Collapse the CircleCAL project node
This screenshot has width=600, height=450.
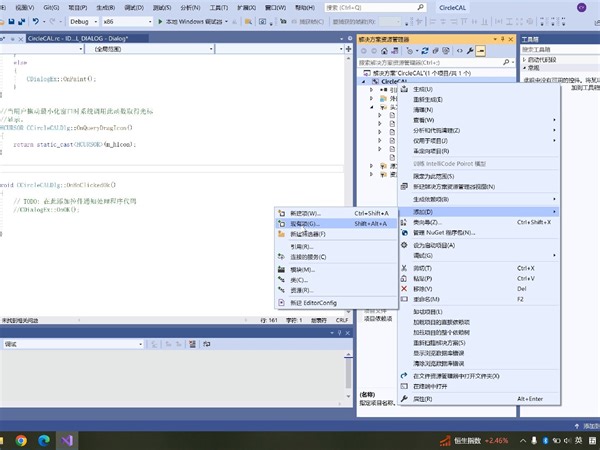click(364, 82)
